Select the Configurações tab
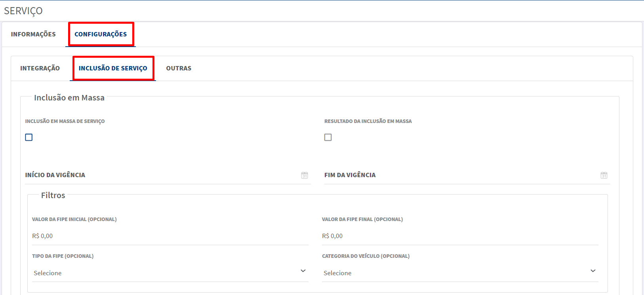 pos(101,34)
